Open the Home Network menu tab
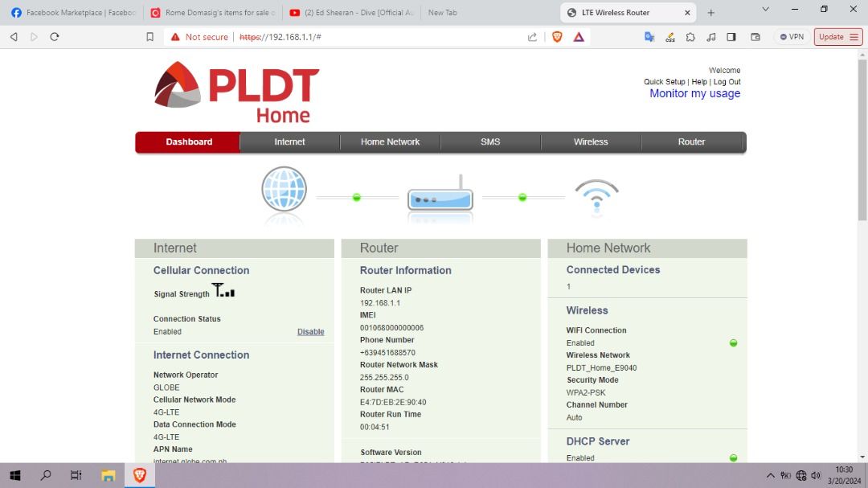This screenshot has height=488, width=868. tap(391, 141)
